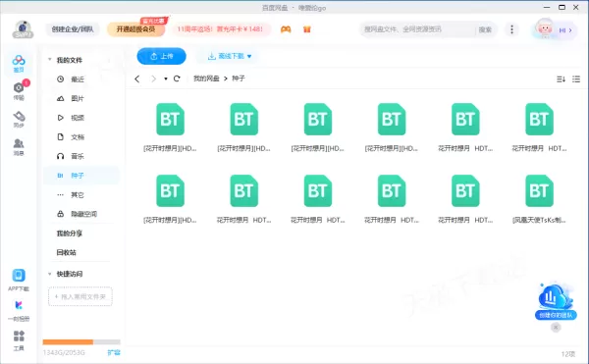Click the profile avatar at top-left
The width and height of the screenshot is (589, 364).
pos(23,29)
